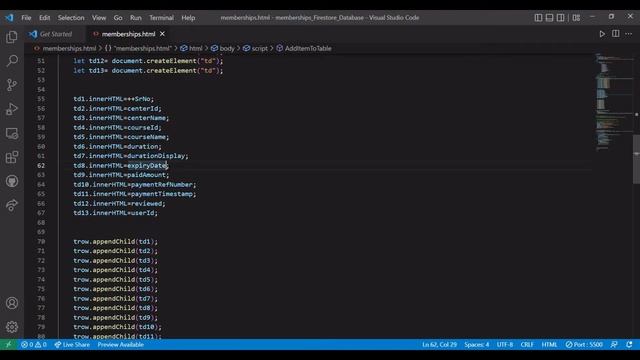
Task: Click the td10 paymentRefNumber line
Action: point(135,185)
